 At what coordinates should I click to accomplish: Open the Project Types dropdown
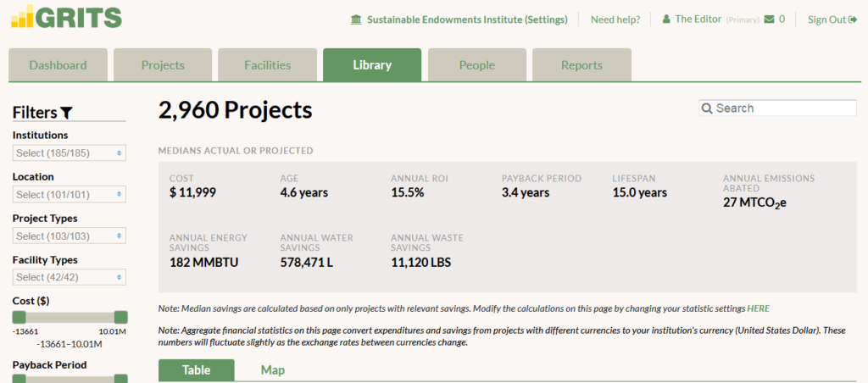[70, 236]
